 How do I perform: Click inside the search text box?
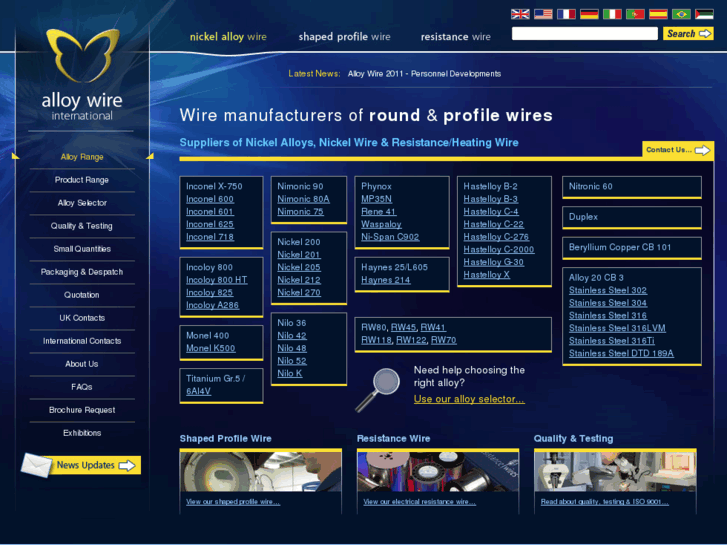[585, 33]
